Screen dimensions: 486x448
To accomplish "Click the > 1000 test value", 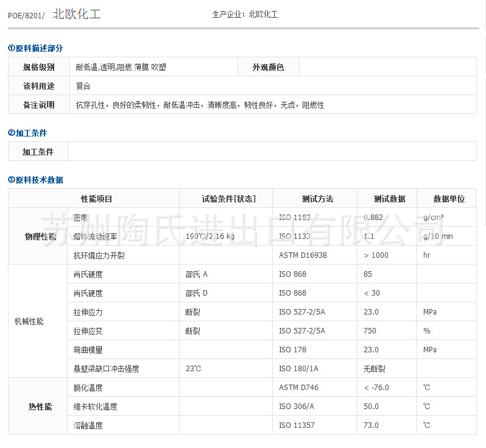I will tap(376, 255).
